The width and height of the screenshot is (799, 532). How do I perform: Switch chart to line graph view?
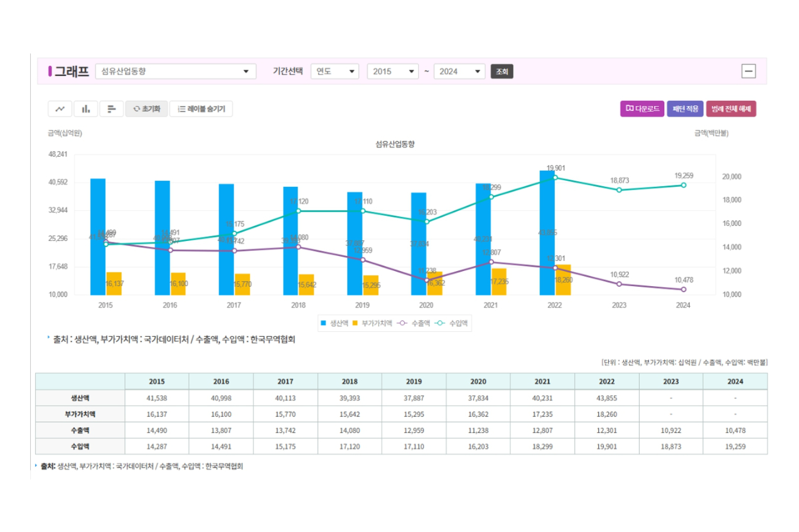(x=60, y=109)
